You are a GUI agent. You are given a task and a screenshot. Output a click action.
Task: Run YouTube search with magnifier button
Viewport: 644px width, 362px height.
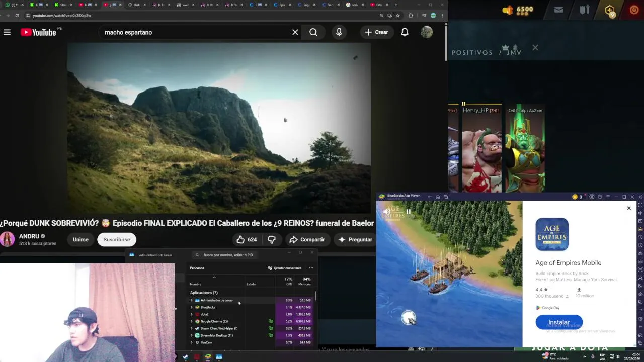[313, 32]
